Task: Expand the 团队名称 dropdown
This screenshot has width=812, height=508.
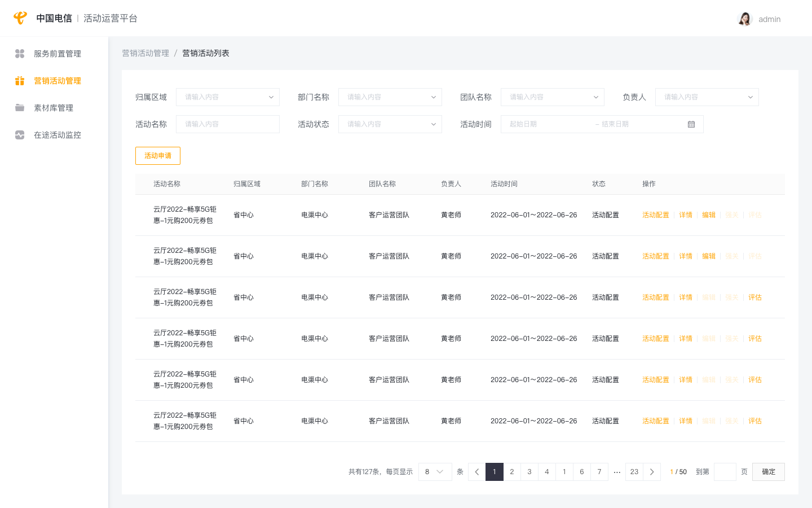Action: point(553,97)
